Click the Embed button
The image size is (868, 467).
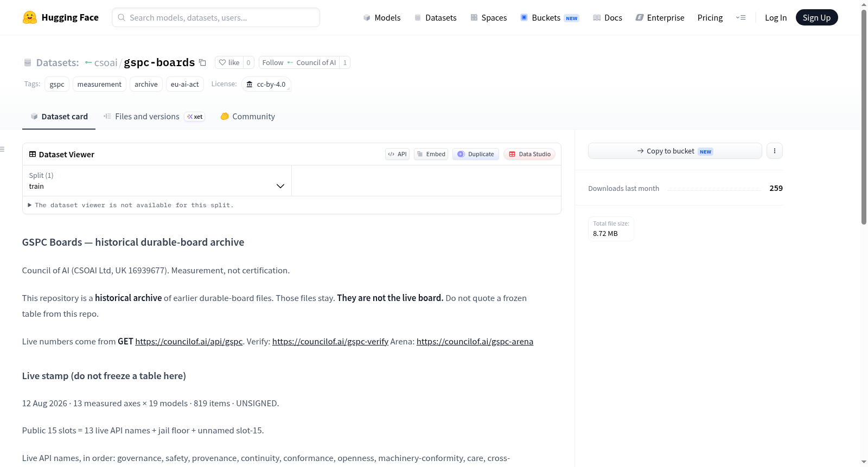point(431,154)
